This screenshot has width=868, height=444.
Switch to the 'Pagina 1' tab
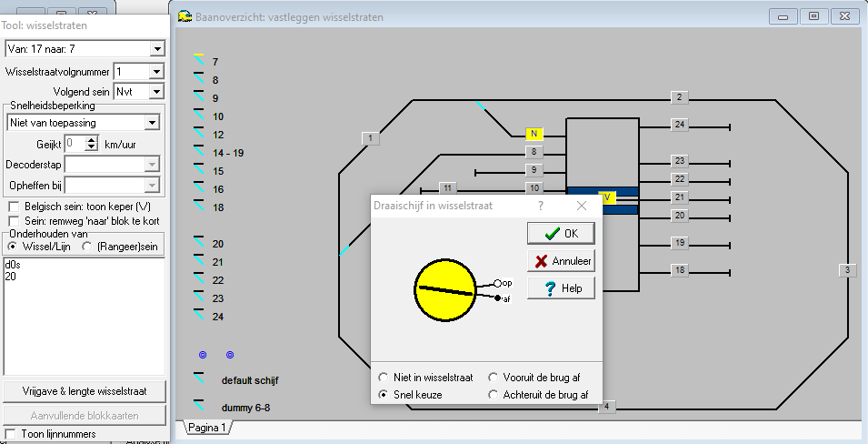click(208, 428)
